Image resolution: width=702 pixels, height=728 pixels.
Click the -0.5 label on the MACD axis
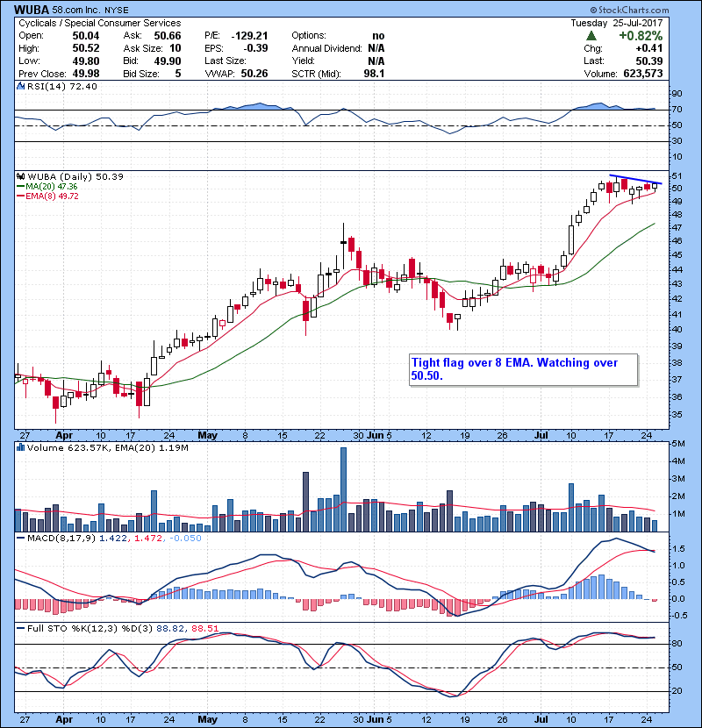click(x=679, y=616)
